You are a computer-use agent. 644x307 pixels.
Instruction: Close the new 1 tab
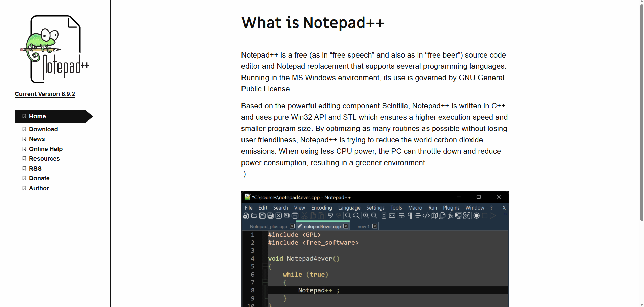(375, 226)
